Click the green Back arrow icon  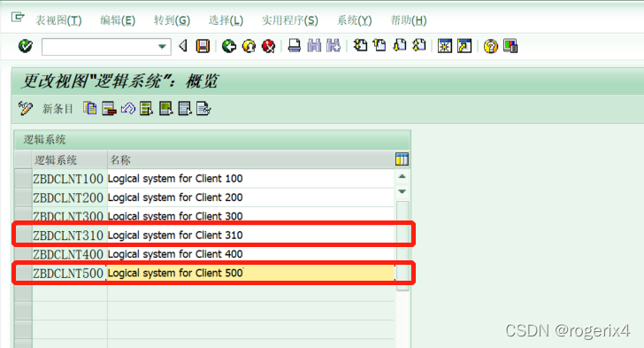click(x=229, y=46)
